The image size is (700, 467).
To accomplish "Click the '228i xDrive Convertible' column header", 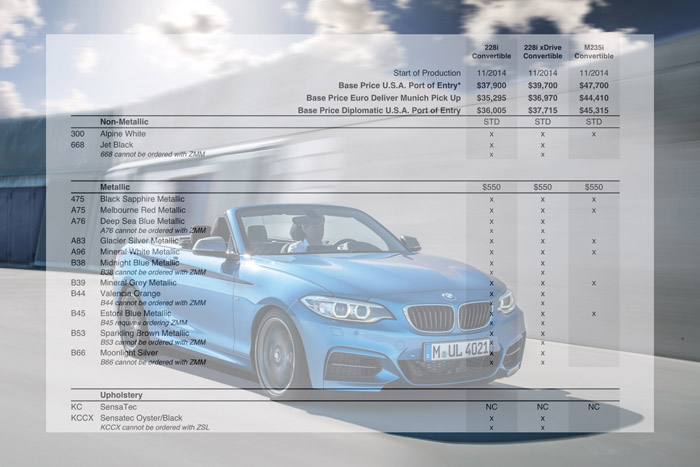I will 542,52.
